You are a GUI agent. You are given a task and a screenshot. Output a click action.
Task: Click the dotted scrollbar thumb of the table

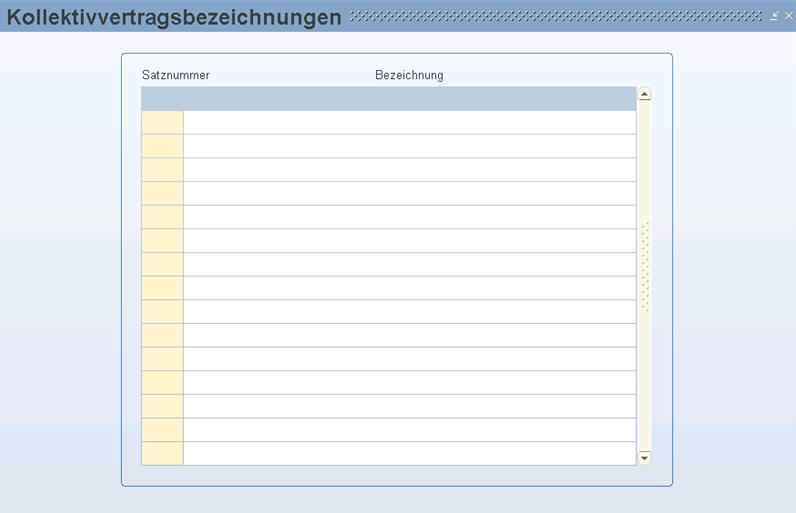(645, 266)
